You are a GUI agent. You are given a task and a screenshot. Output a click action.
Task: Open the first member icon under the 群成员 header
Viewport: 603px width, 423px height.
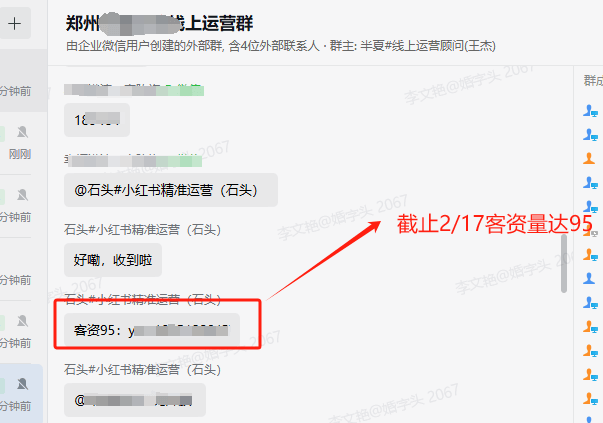point(590,111)
